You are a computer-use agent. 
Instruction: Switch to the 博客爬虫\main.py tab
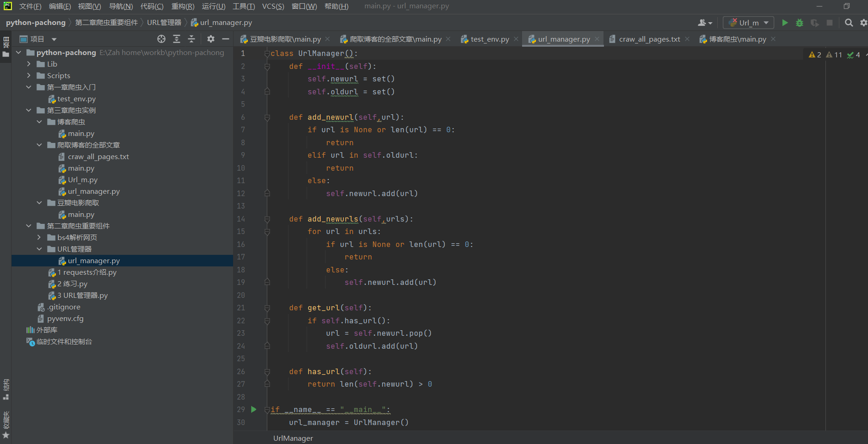[738, 39]
